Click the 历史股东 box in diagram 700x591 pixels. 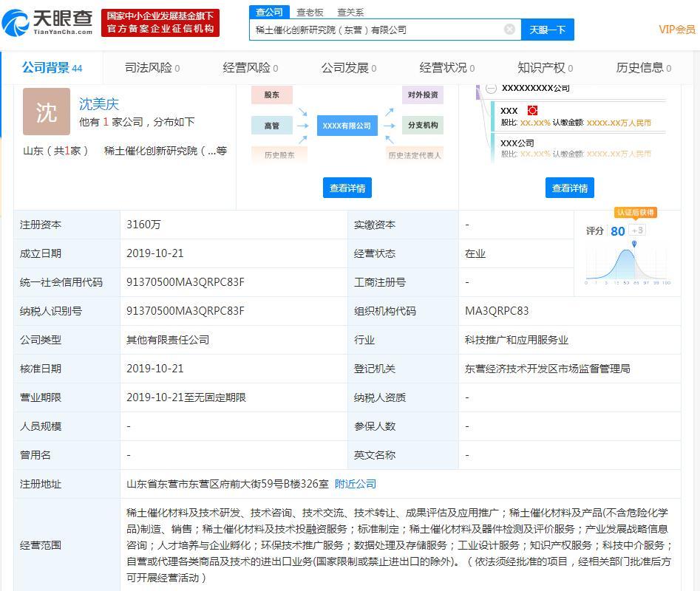(279, 155)
